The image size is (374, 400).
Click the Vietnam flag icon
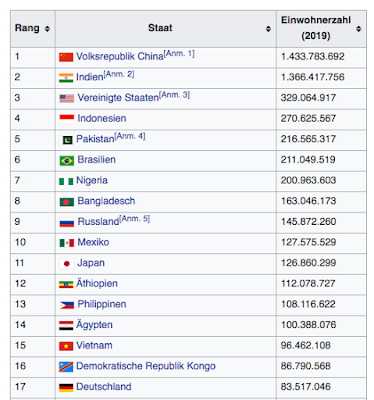(x=66, y=346)
